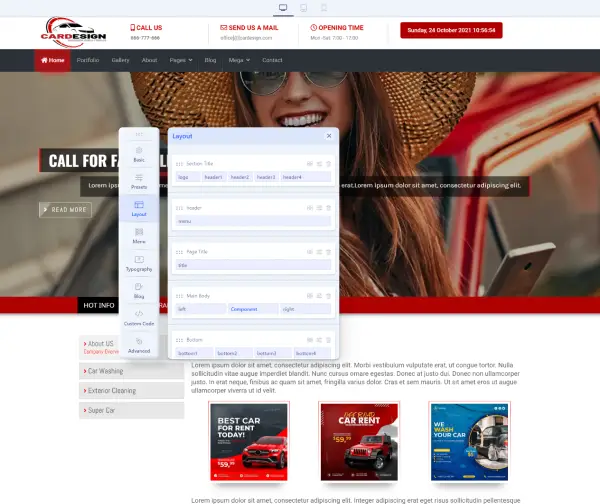Delete the Main Body row
Screen dimensions: 600x504
point(328,296)
